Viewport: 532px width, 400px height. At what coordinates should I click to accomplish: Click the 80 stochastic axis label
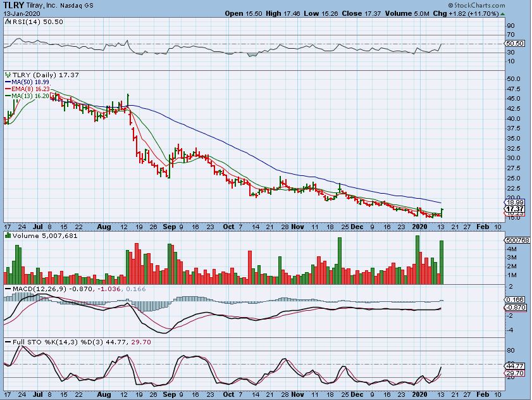511,351
